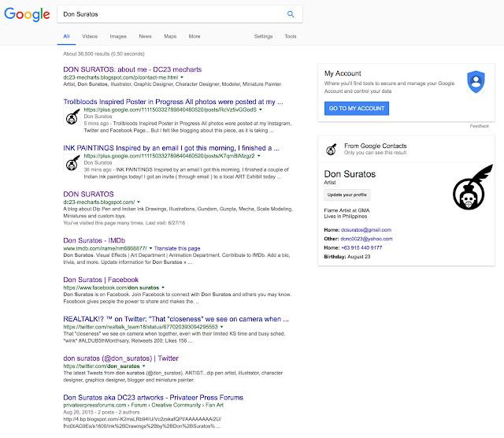Open the arrow beside the imdb.com URL
Screen dimensions: 504x438
coord(150,248)
